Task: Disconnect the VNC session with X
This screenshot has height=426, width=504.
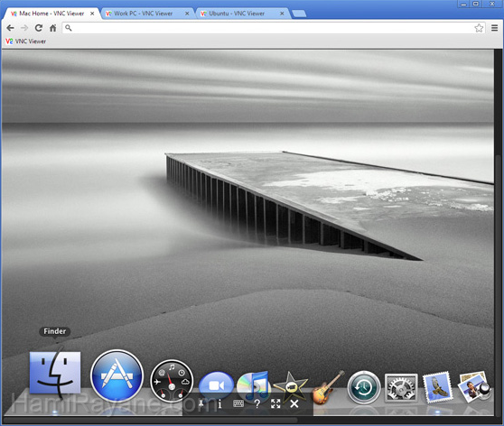Action: pos(294,403)
